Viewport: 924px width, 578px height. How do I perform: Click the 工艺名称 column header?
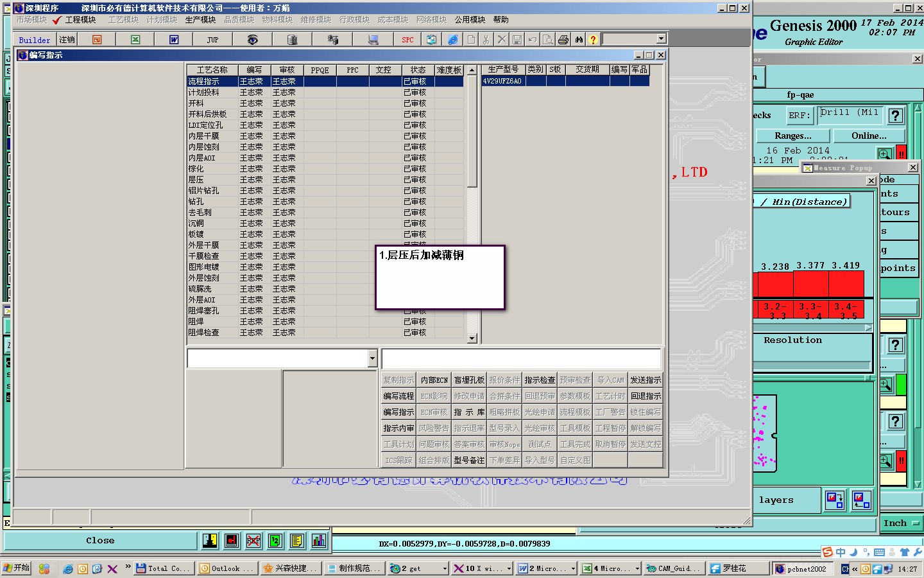click(212, 70)
